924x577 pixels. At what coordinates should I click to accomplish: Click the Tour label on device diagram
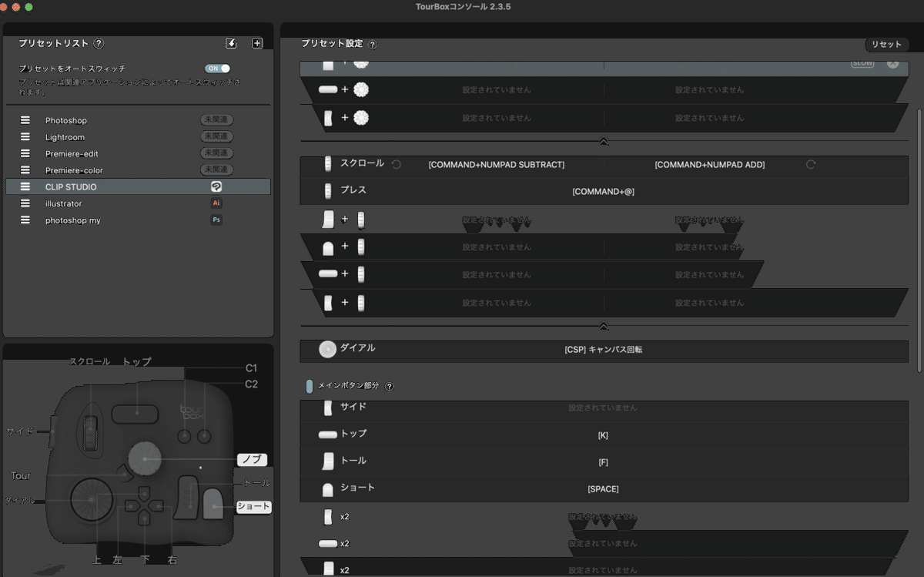point(21,476)
